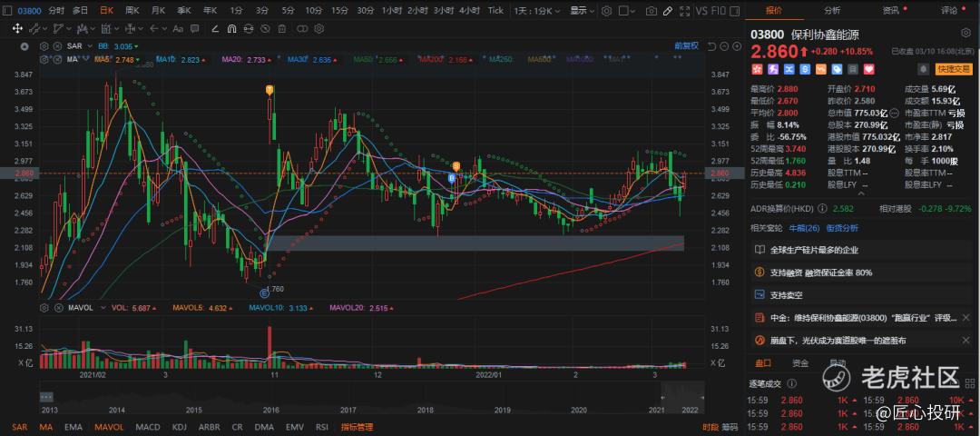Open the 评论 comments tab
The height and width of the screenshot is (436, 980).
click(949, 10)
